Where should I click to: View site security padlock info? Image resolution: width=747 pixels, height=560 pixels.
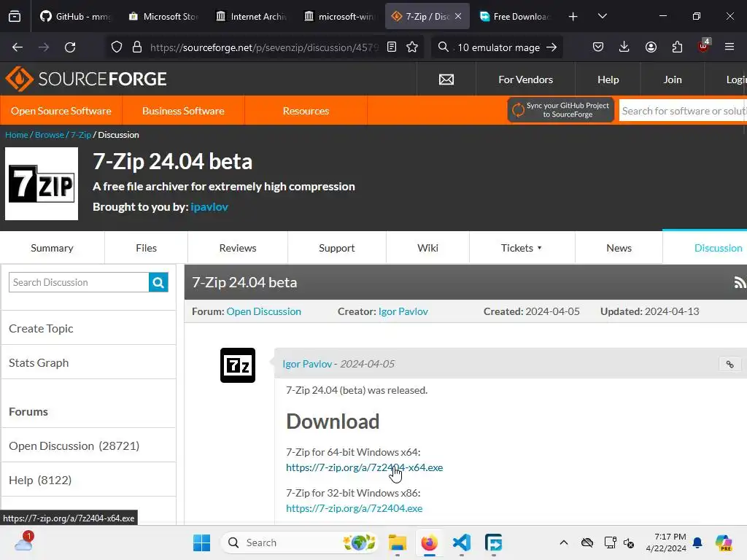[x=137, y=47]
